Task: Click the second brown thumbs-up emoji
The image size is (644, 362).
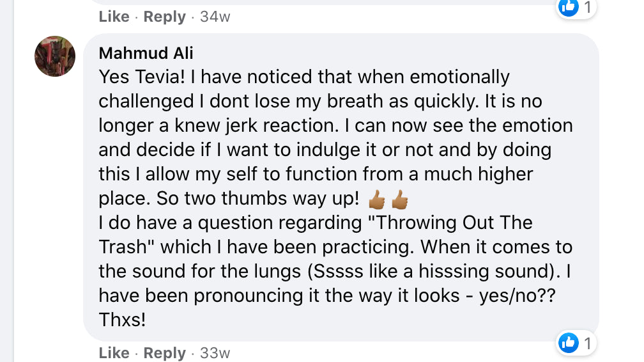Action: (x=399, y=200)
